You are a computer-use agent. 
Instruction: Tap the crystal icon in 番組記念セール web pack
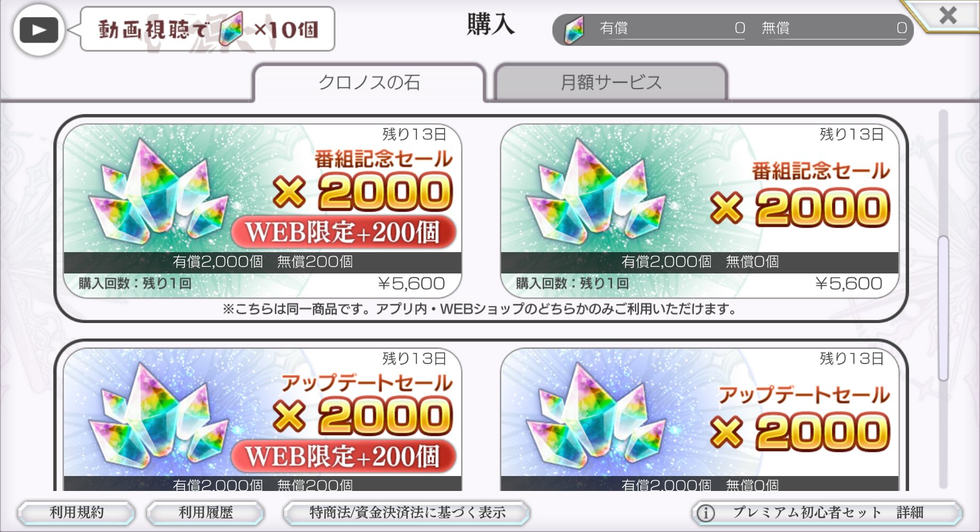[158, 192]
